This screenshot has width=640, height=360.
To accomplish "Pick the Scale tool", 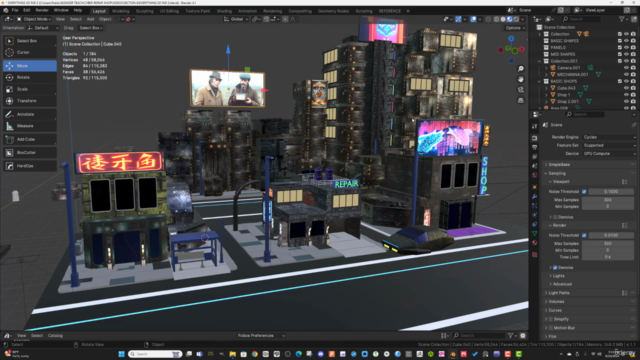I will 29,89.
